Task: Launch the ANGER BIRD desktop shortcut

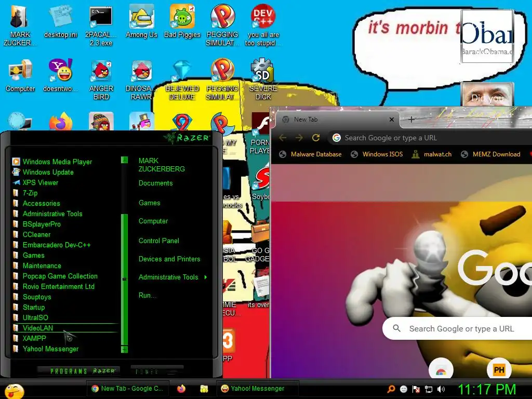Action: 101,79
